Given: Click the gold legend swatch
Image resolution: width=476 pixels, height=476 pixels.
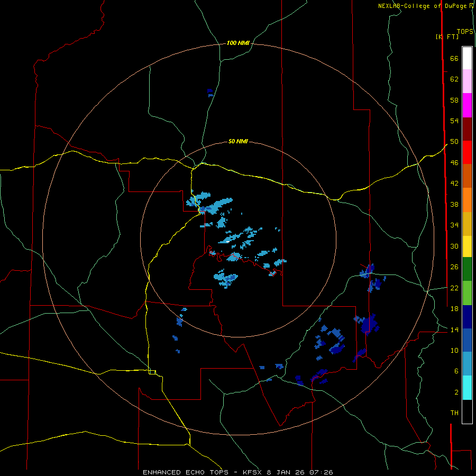Looking at the screenshot, I should pos(467,224).
